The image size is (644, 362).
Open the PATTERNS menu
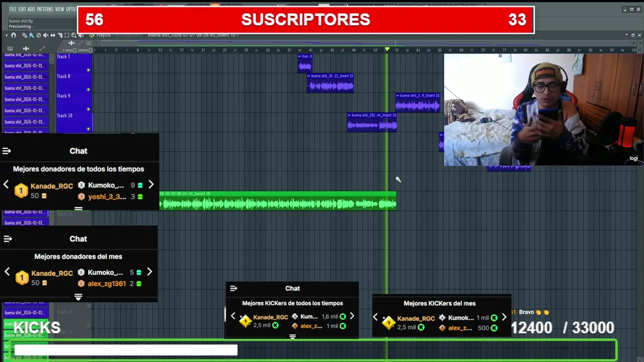click(x=45, y=9)
